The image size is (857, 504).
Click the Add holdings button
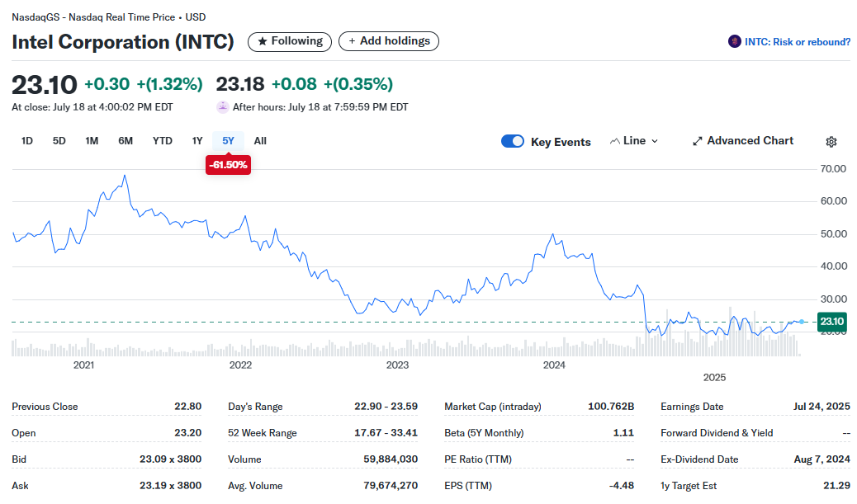[x=389, y=41]
